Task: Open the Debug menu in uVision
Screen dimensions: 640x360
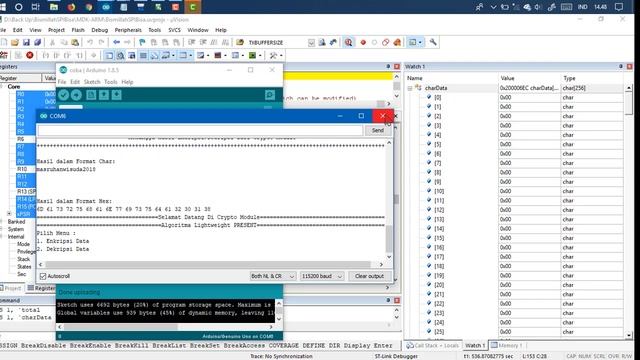Action: (100, 30)
